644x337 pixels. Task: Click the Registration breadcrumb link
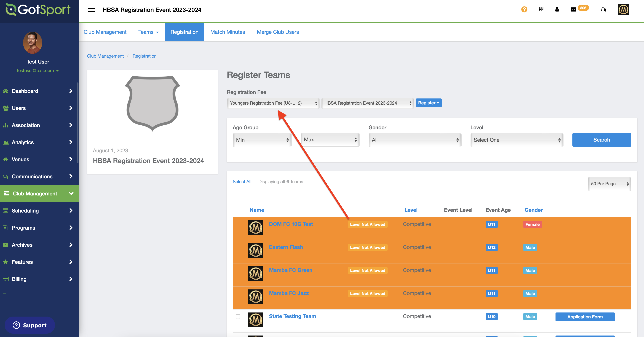(x=144, y=56)
